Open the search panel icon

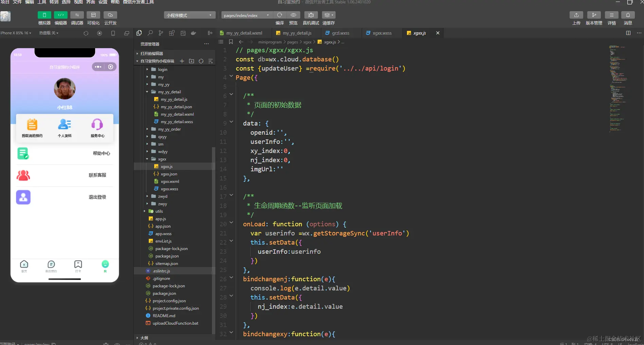(150, 33)
